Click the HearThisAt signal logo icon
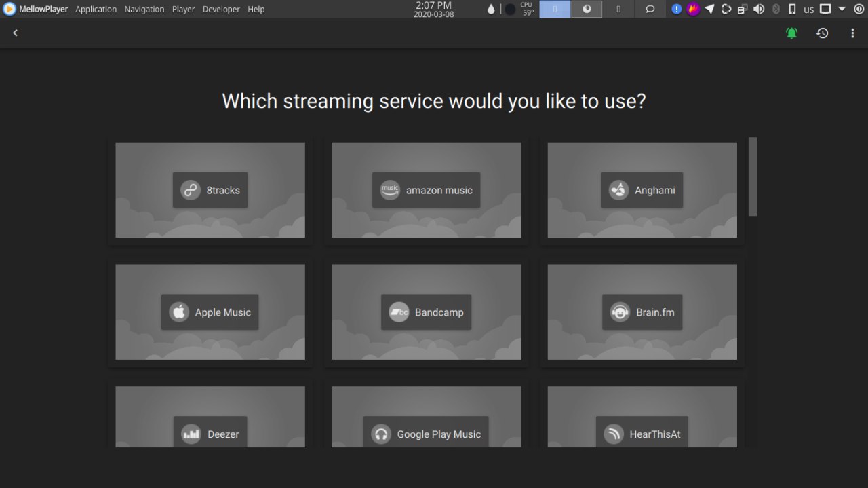The width and height of the screenshot is (868, 488). [614, 434]
